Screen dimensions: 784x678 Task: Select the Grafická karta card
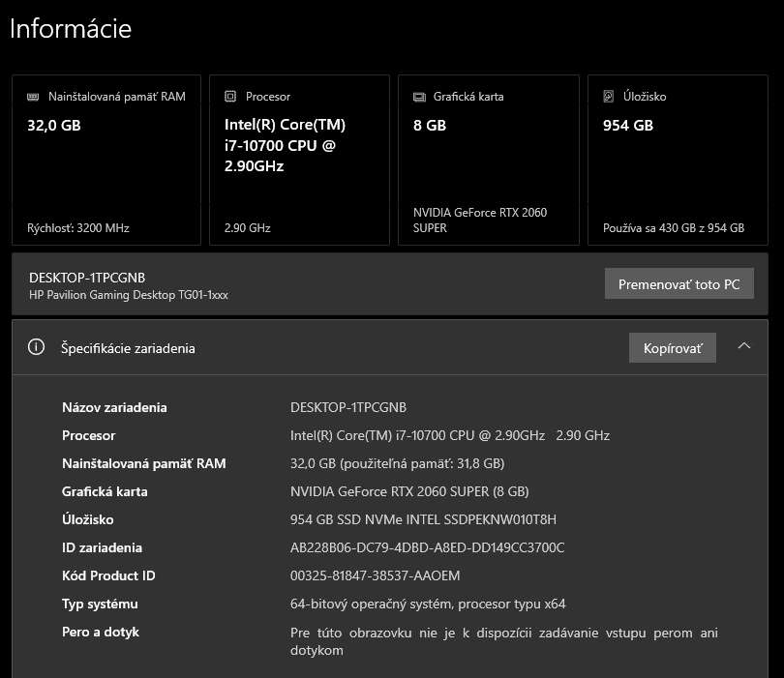click(488, 160)
